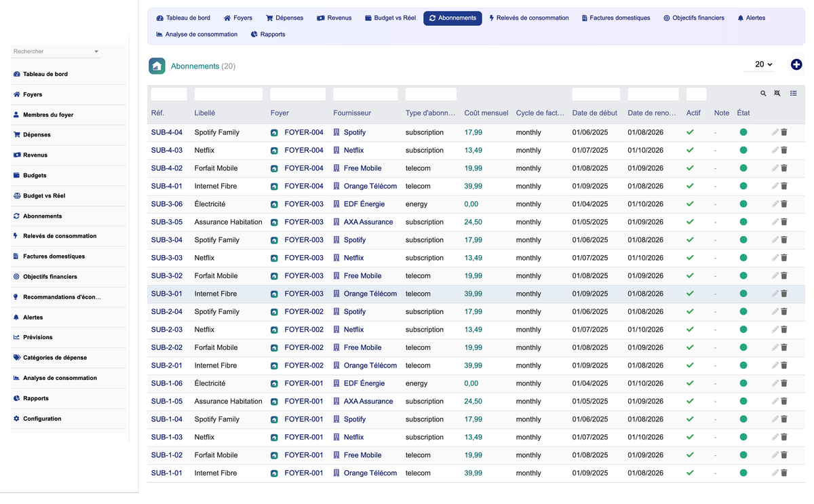Sort by the Fournisseur column header
Viewport: 814px width, 504px height.
click(352, 113)
